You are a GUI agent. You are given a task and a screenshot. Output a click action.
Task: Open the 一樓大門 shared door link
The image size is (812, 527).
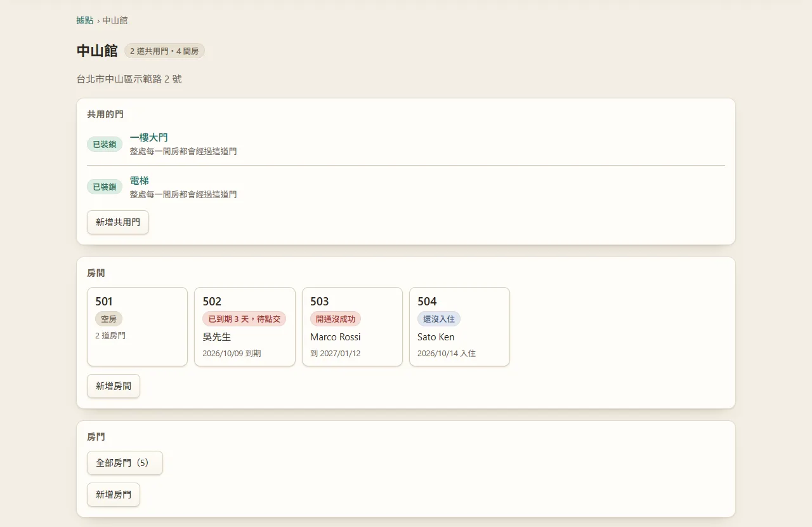149,137
